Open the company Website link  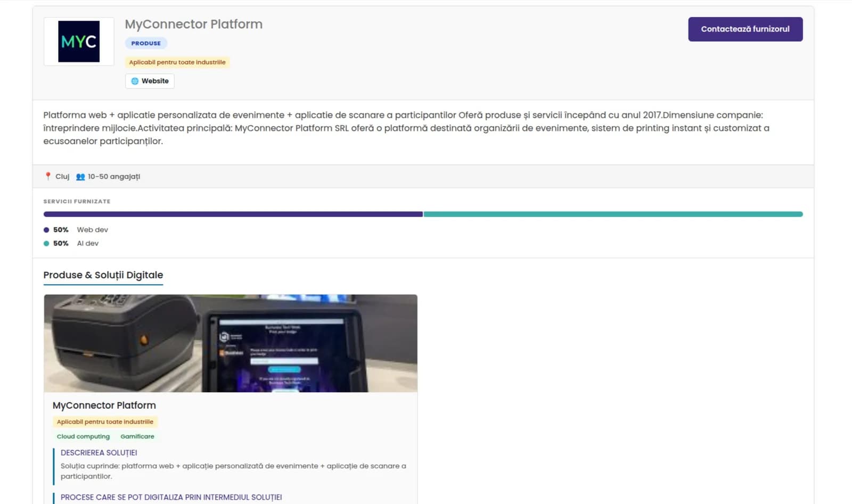150,81
